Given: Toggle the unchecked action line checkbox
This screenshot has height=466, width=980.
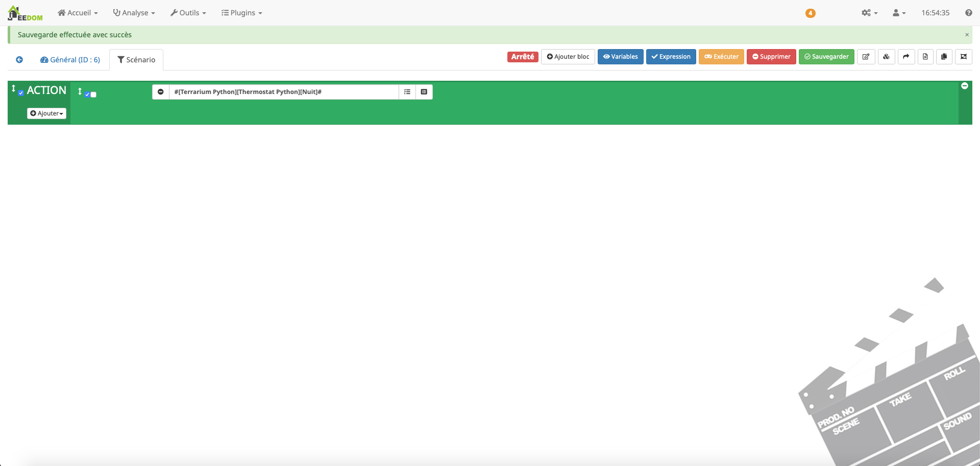Looking at the screenshot, I should click(93, 95).
